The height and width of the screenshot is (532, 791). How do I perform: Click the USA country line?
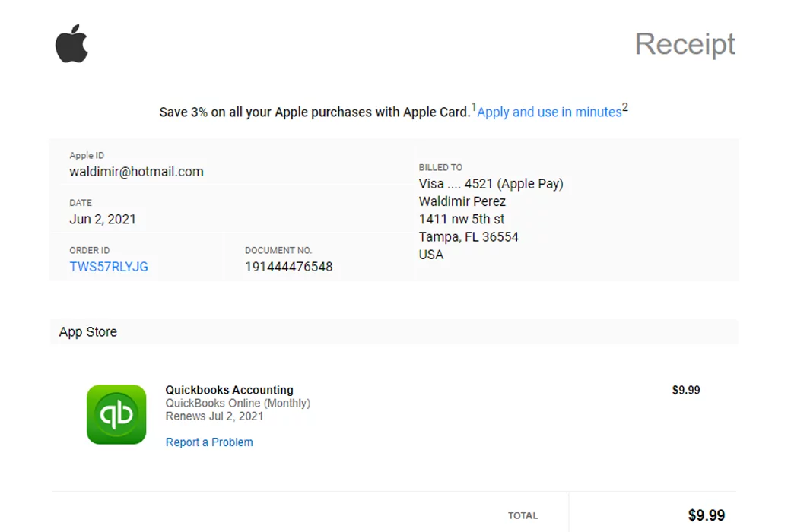[430, 255]
